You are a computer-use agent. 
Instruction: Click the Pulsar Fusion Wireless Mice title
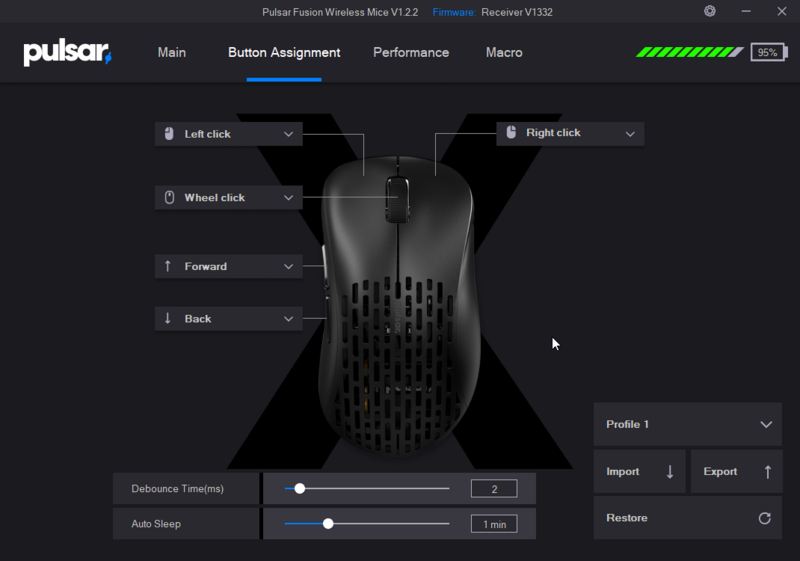click(340, 12)
